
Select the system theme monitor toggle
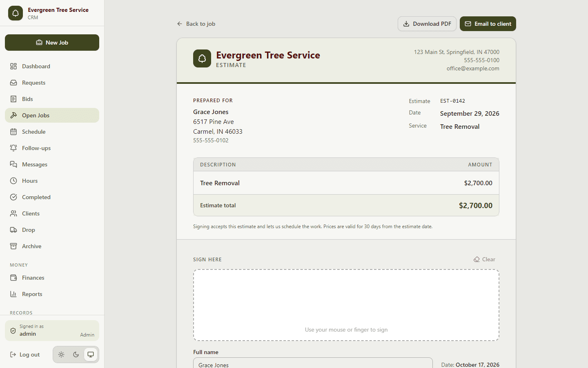point(91,355)
